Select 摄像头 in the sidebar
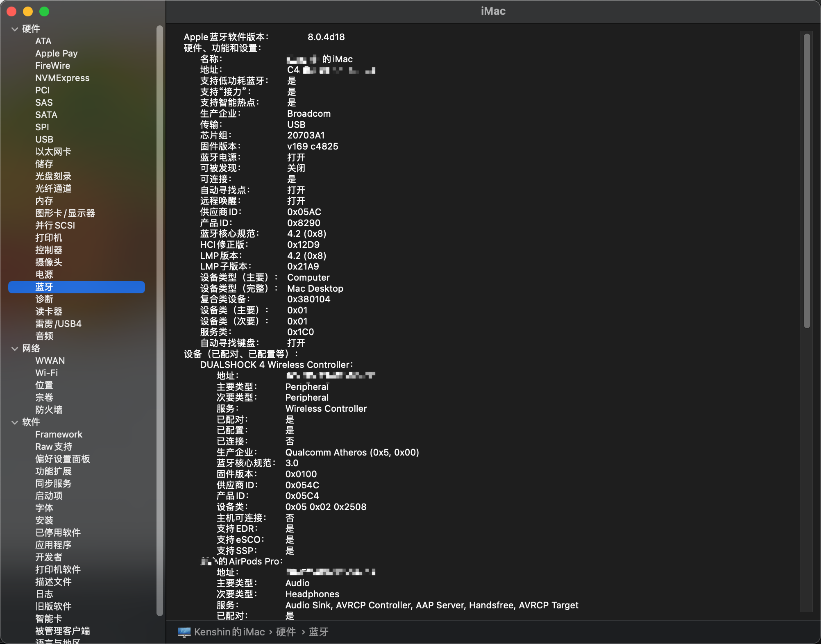This screenshot has height=644, width=821. (49, 262)
